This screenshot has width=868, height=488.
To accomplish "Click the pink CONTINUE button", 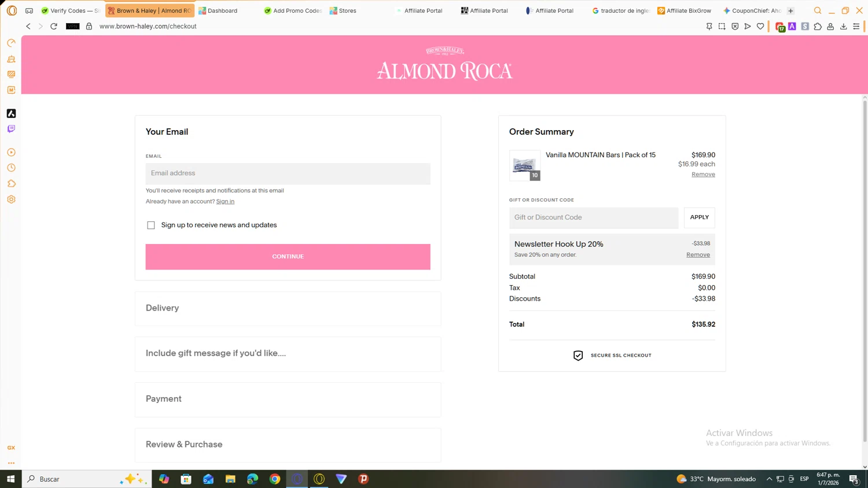I will pyautogui.click(x=288, y=257).
